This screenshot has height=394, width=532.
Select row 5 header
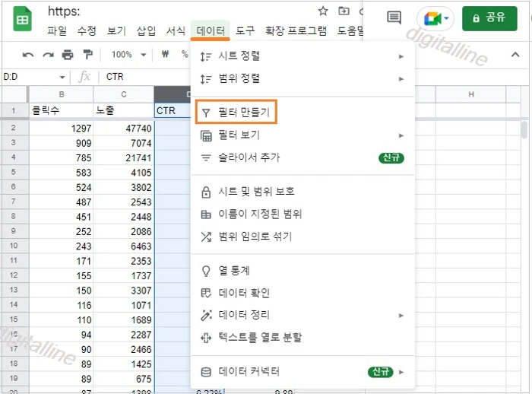14,172
